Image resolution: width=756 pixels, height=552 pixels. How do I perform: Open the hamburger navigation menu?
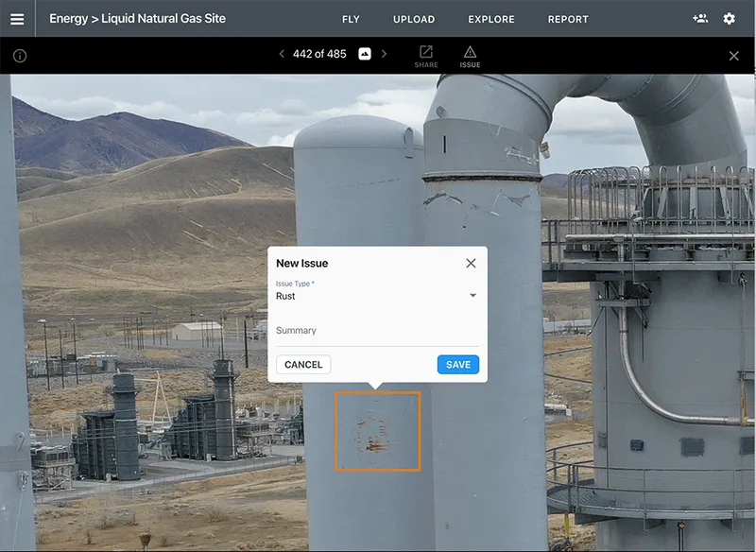[17, 19]
